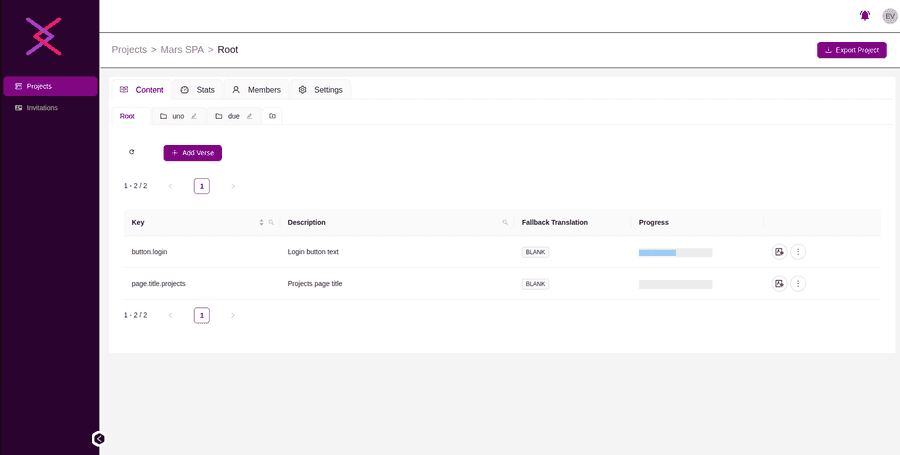Click the notification bell icon
The height and width of the screenshot is (455, 900).
(x=864, y=16)
